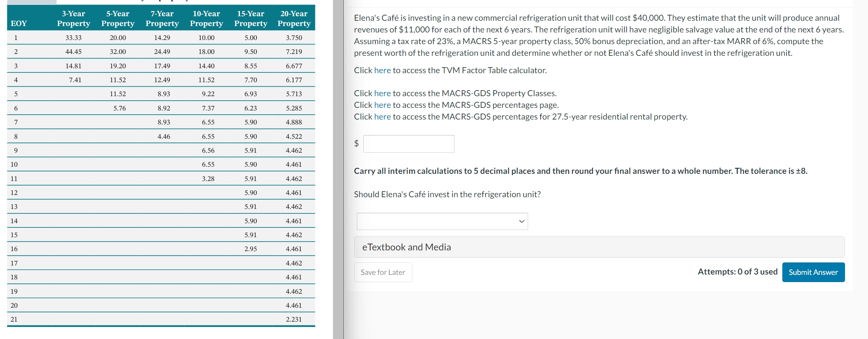This screenshot has width=868, height=339.
Task: Select the 32.00 cell in the table
Action: 118,52
